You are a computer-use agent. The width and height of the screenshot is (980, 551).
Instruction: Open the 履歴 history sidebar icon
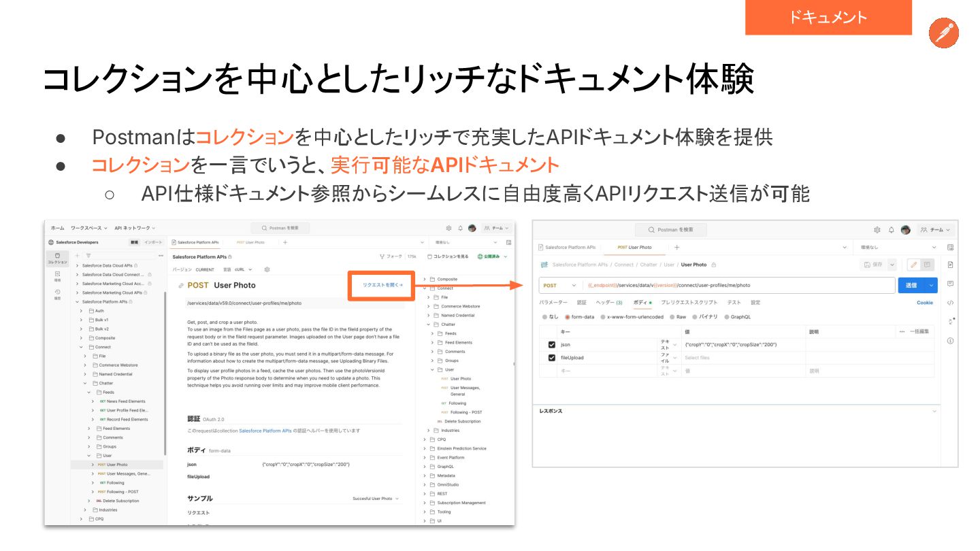coord(57,294)
